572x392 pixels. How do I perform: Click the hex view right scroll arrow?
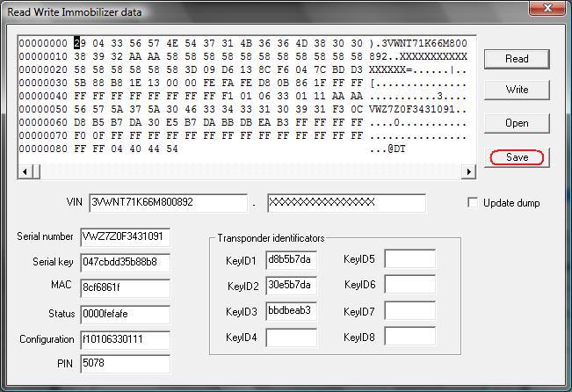(x=469, y=171)
